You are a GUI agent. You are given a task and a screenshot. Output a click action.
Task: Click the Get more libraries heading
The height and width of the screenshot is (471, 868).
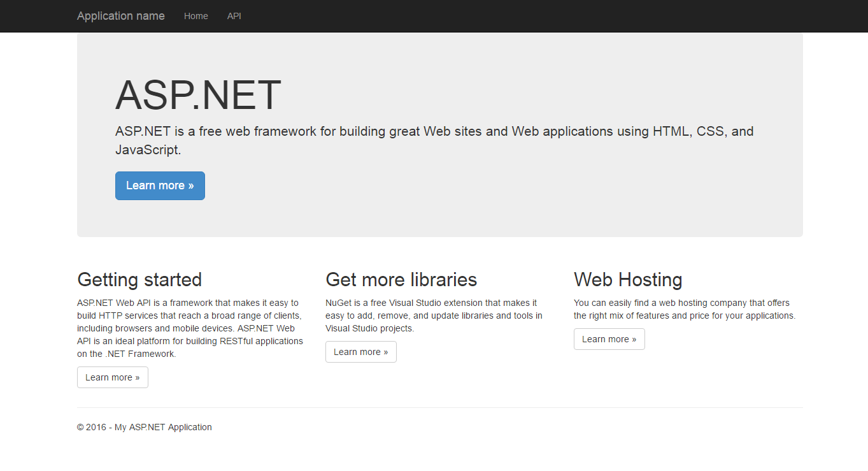(x=401, y=279)
